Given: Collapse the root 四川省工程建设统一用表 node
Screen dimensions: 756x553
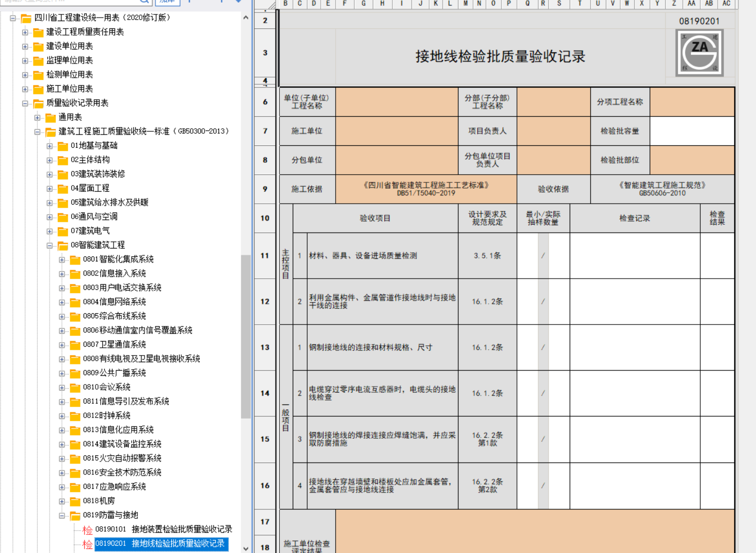Looking at the screenshot, I should pyautogui.click(x=13, y=18).
